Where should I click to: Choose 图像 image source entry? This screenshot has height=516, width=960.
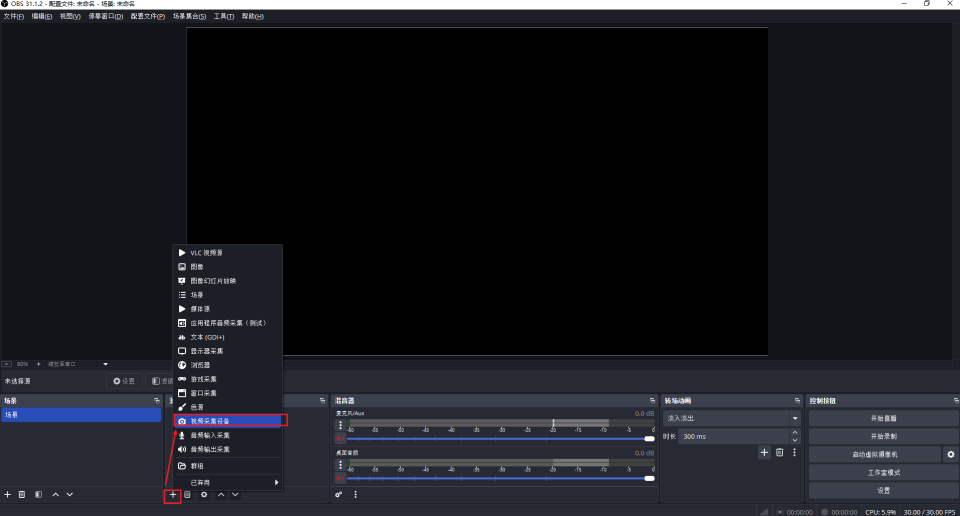pyautogui.click(x=227, y=267)
